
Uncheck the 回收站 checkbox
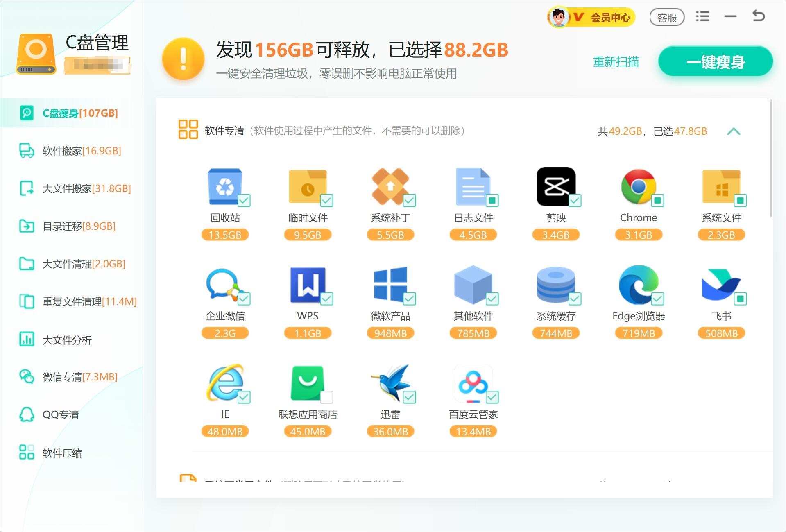click(244, 200)
